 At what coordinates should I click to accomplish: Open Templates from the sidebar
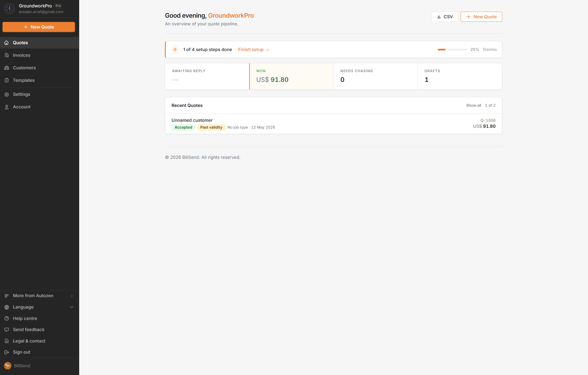40,80
